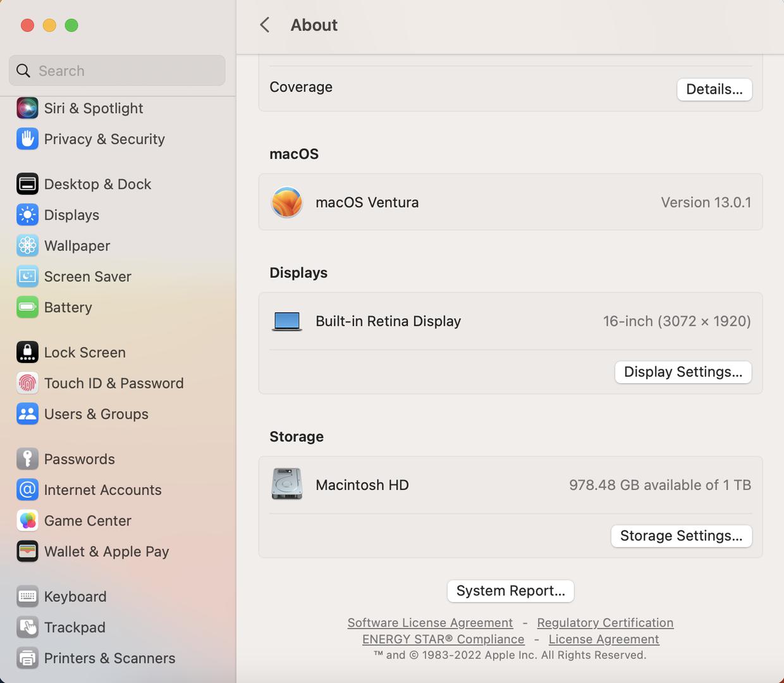The width and height of the screenshot is (784, 683).
Task: Open Coverage Details button
Action: click(x=714, y=89)
